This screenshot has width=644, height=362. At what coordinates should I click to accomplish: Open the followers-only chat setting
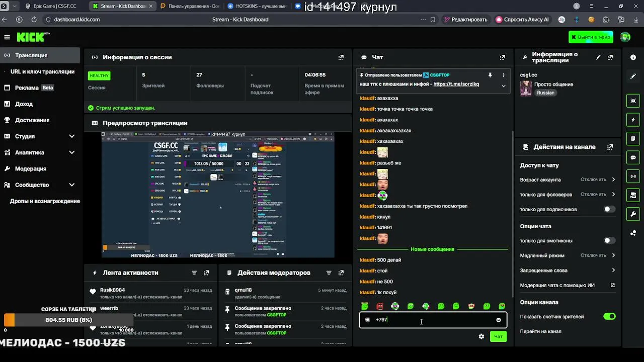coord(568,195)
